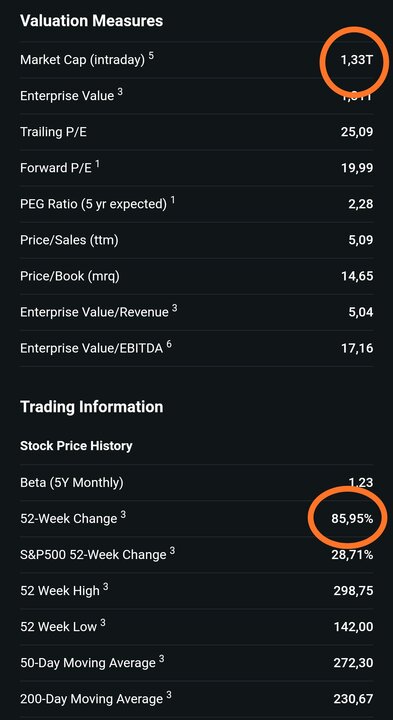Select the Enterprise Value/EBITDA value 17,16

357,348
